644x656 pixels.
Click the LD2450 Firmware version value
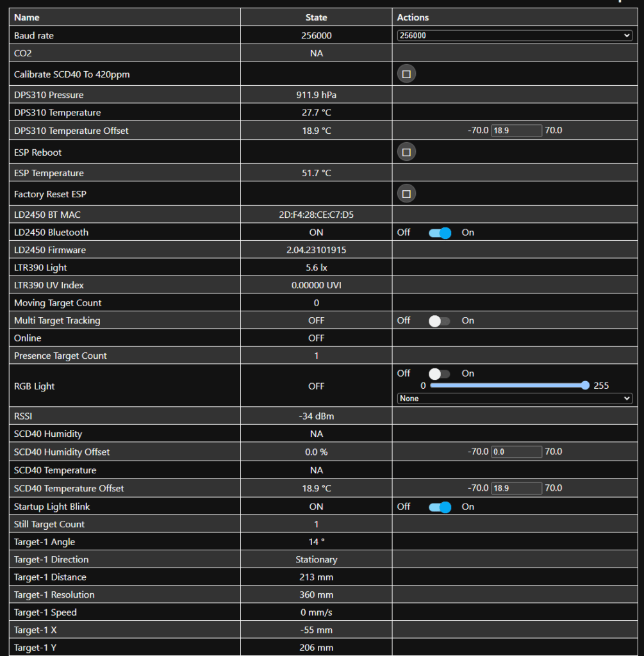tap(316, 250)
